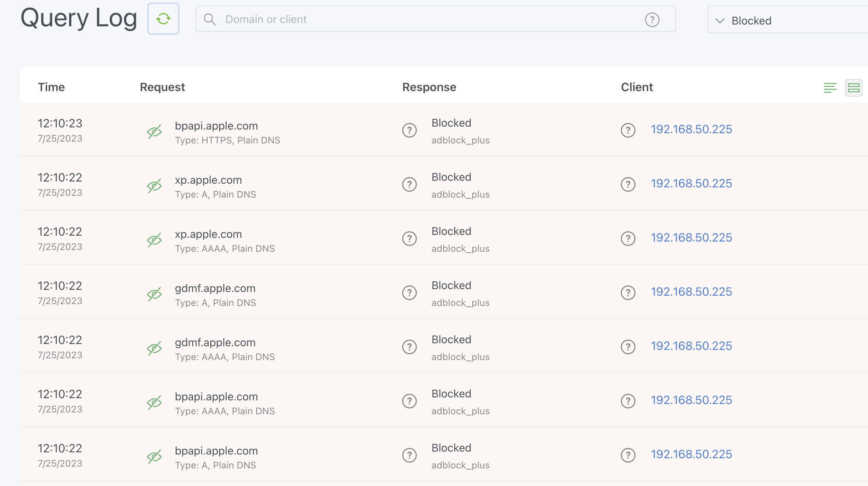
Task: Click the response help icon for bpapi.apple.com HTTPS
Action: (x=409, y=130)
